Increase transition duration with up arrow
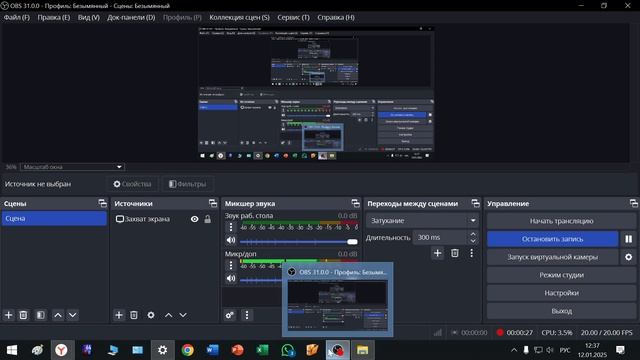Viewport: 640px width, 360px height. pos(473,234)
